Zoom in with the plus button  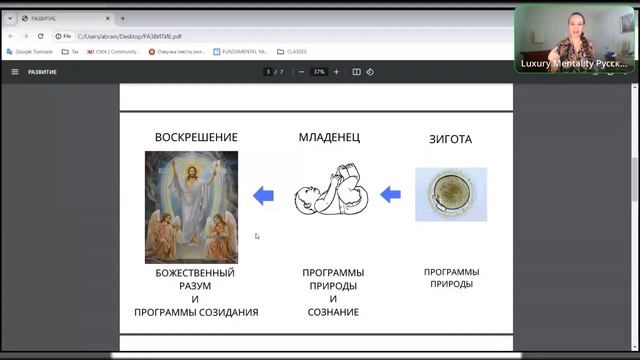coord(336,72)
